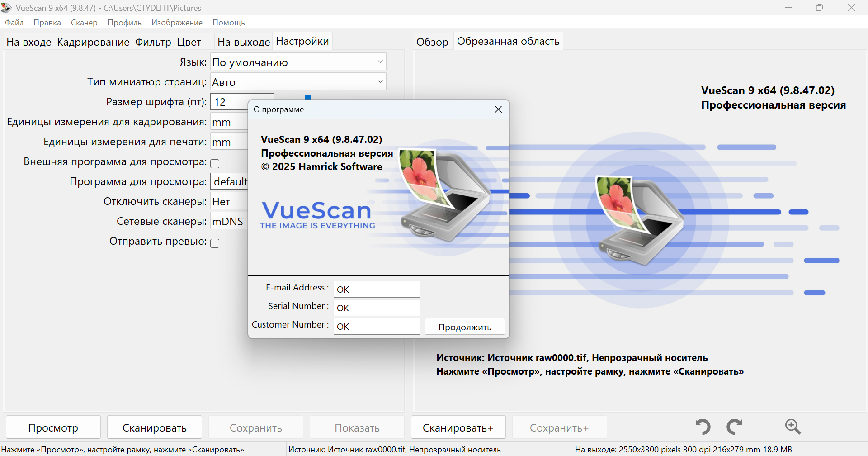
Task: Click the Serial Number input field
Action: pos(377,308)
